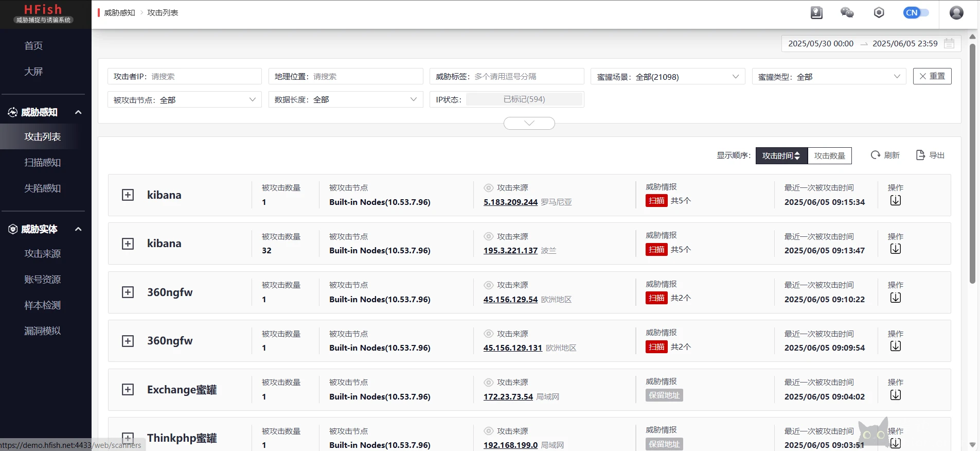This screenshot has width=980, height=451.
Task: Collapse the filter panel chevron
Action: 529,124
